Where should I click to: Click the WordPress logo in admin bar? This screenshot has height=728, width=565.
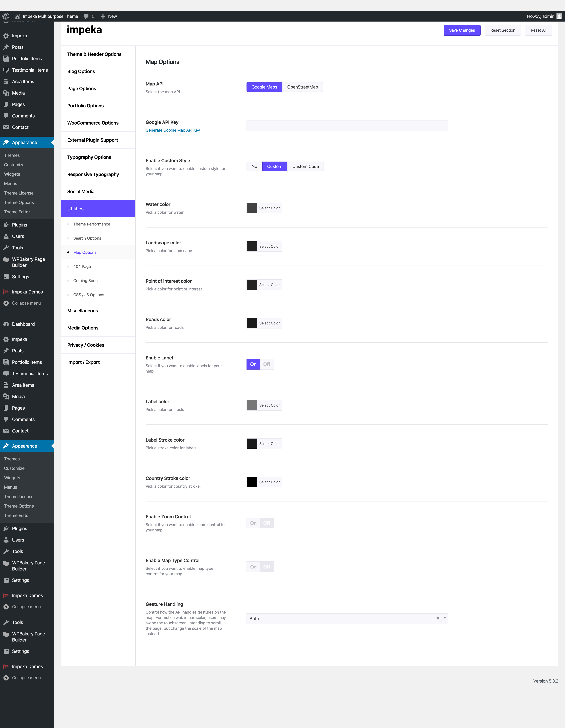6,16
